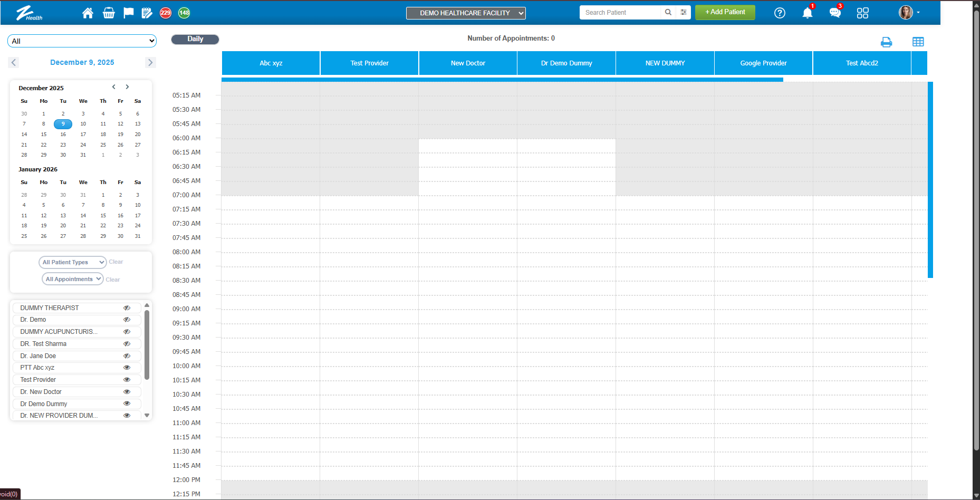The height and width of the screenshot is (500, 980).
Task: Select the New Doctor column header
Action: click(x=468, y=63)
